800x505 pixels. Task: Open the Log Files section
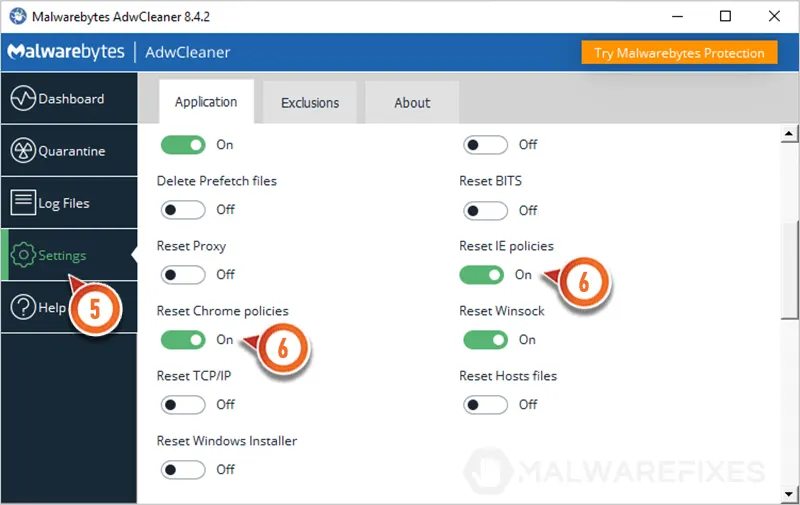69,203
